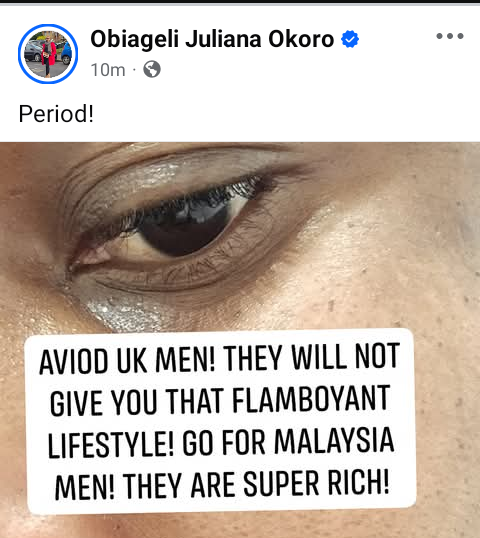Click "THEY WILL NOT" text on sticker

click(x=312, y=357)
